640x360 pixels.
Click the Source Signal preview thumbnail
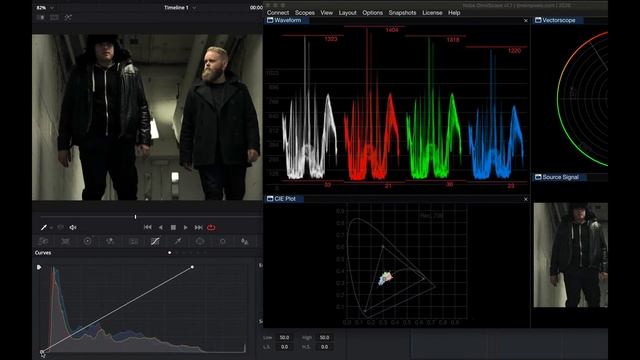tap(571, 255)
